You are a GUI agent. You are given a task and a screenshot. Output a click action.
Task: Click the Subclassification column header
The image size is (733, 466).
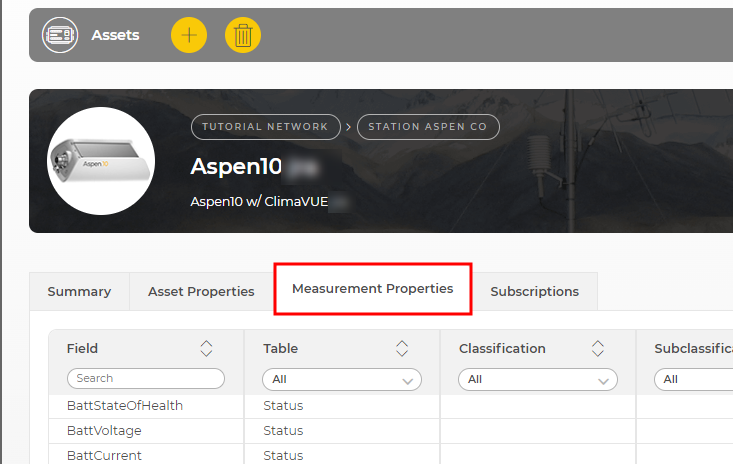coord(693,349)
